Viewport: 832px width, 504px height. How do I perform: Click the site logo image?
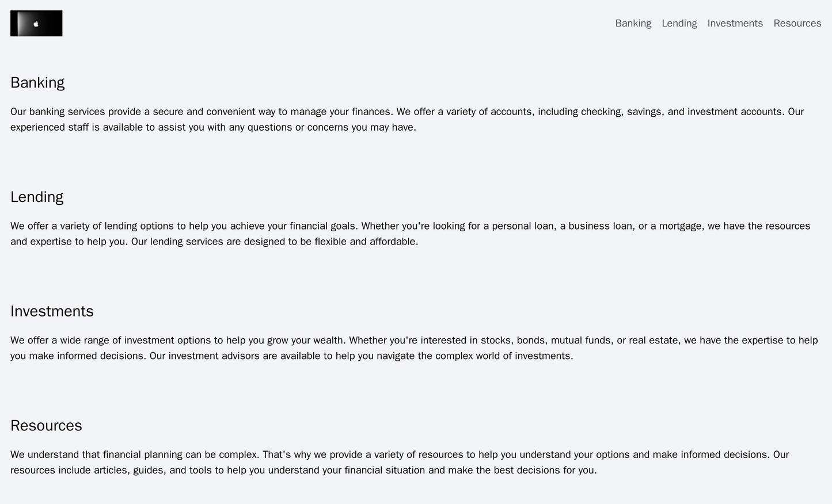(x=36, y=24)
